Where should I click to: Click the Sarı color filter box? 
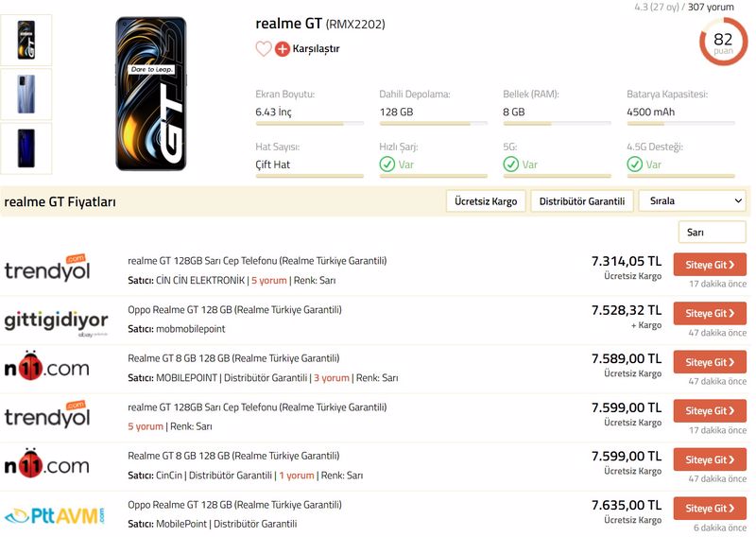713,232
